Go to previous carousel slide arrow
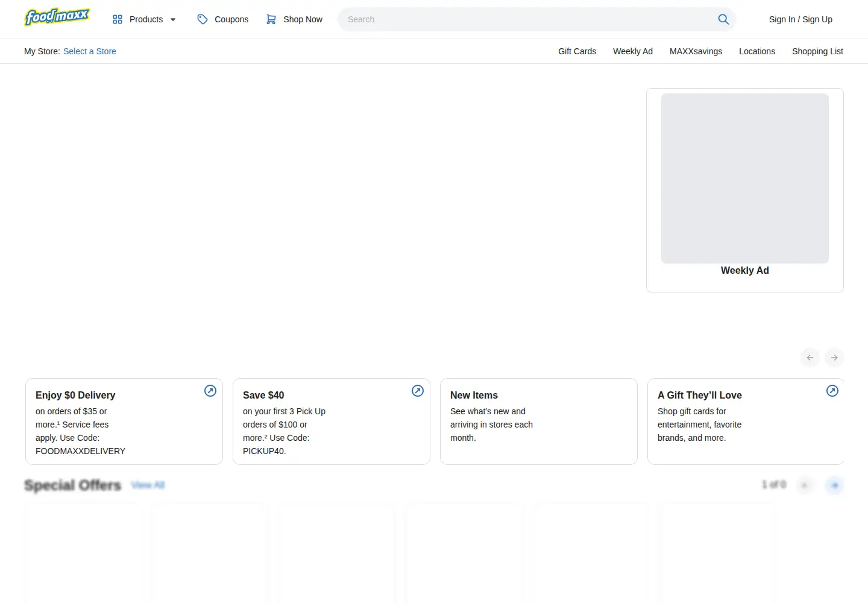This screenshot has width=868, height=603. coord(810,358)
